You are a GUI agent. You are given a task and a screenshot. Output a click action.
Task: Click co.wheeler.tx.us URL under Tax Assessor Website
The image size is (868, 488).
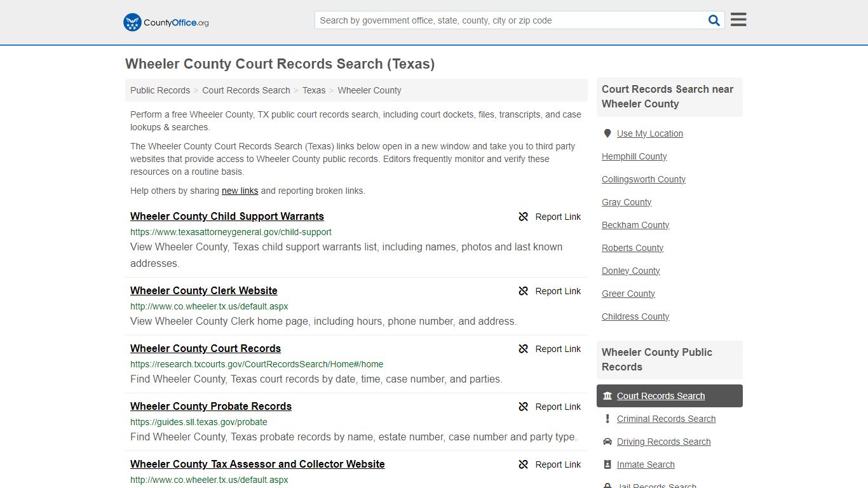[x=209, y=480]
